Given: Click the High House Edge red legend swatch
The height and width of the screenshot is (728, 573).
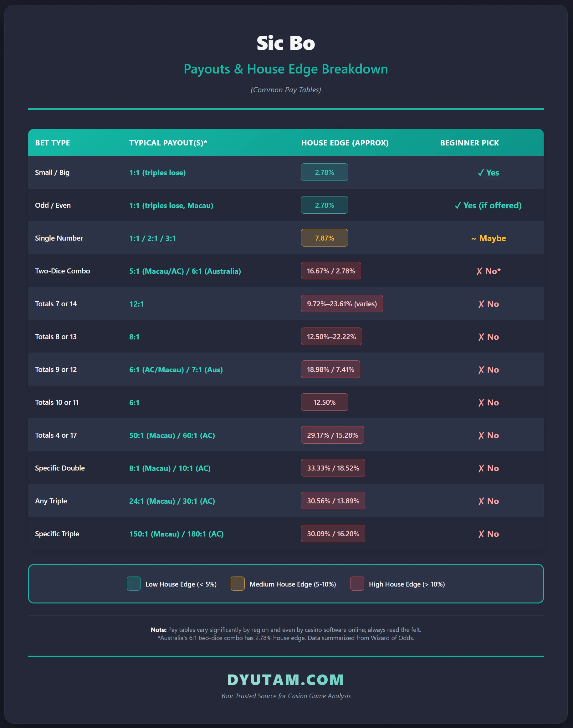Looking at the screenshot, I should pyautogui.click(x=357, y=584).
